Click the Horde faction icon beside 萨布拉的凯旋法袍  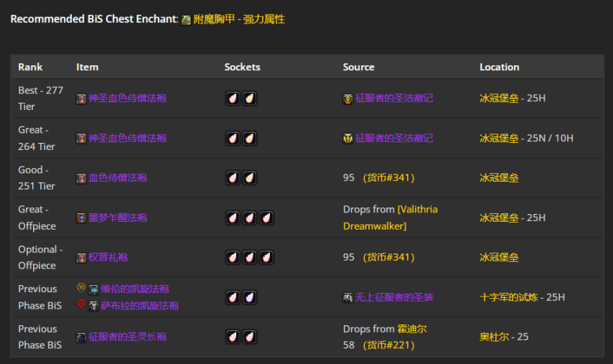point(81,304)
